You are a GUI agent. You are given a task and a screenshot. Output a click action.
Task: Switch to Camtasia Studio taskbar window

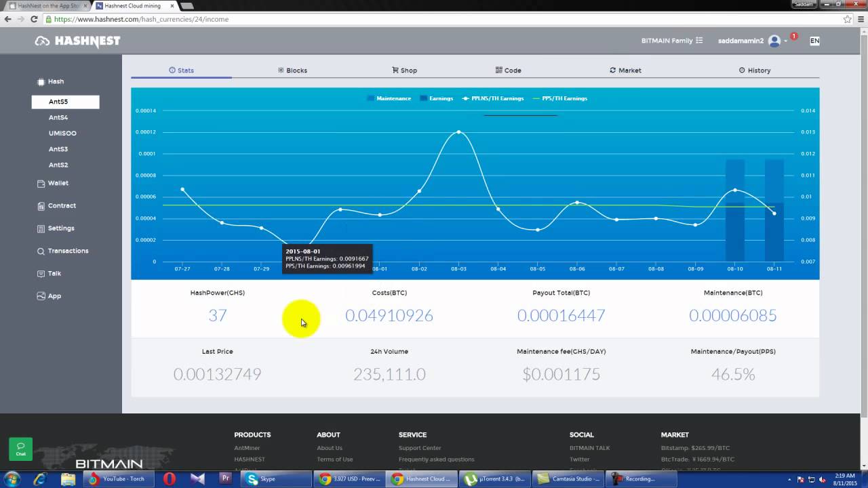coord(567,479)
